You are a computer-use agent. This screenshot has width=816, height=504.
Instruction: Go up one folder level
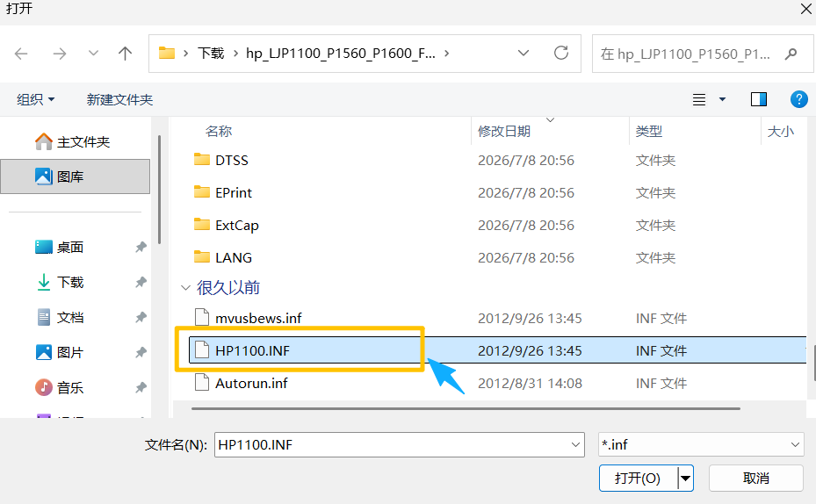[125, 53]
